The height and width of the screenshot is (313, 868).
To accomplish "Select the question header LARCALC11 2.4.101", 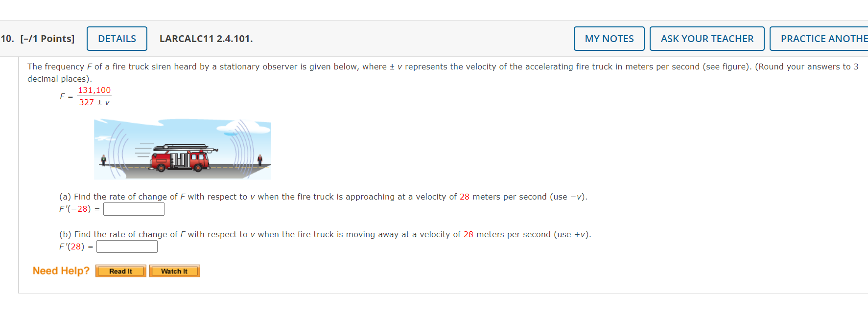I will [205, 38].
